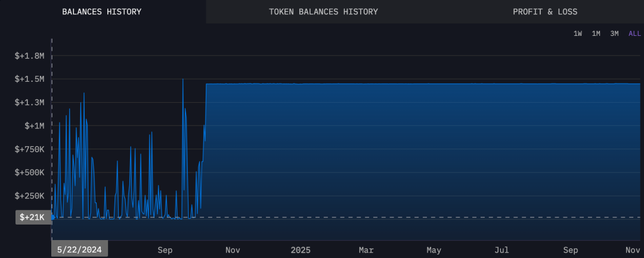Click the May label on time axis
644x258 pixels.
coord(434,250)
